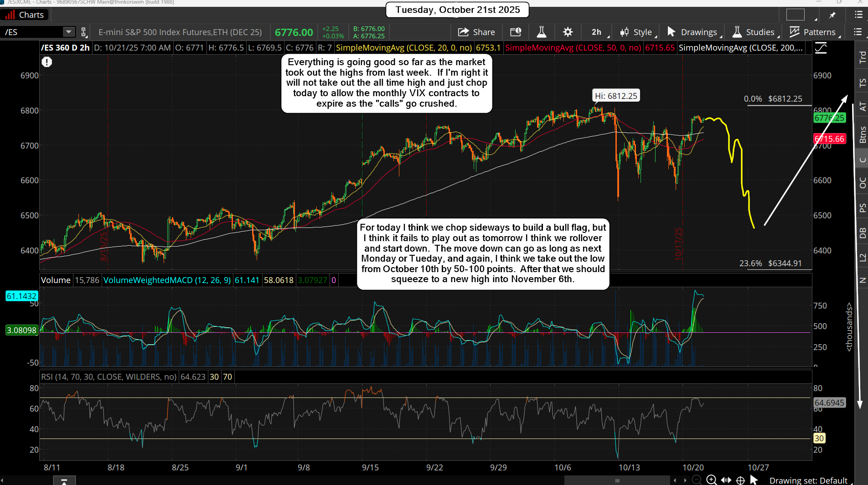Click the horizontal auto-fit arrows icon
The image size is (868, 485).
[726, 480]
